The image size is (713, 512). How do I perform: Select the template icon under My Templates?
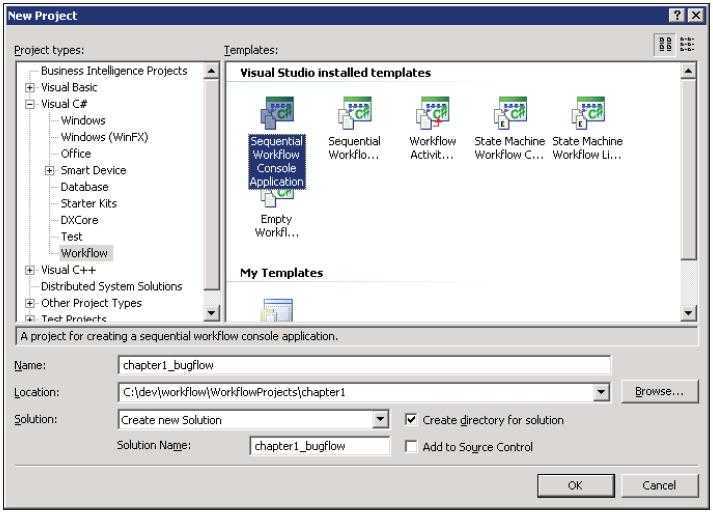pos(278,310)
